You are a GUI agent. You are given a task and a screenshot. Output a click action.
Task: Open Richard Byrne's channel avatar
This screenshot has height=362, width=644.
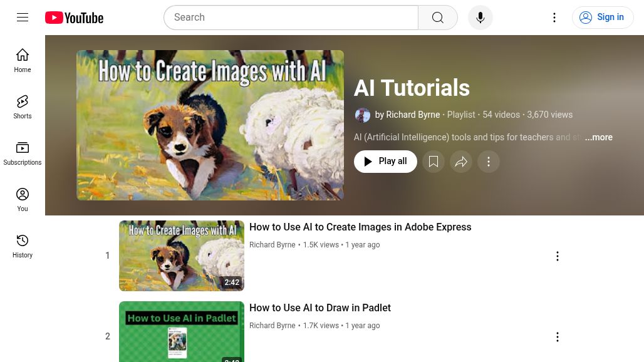(362, 115)
